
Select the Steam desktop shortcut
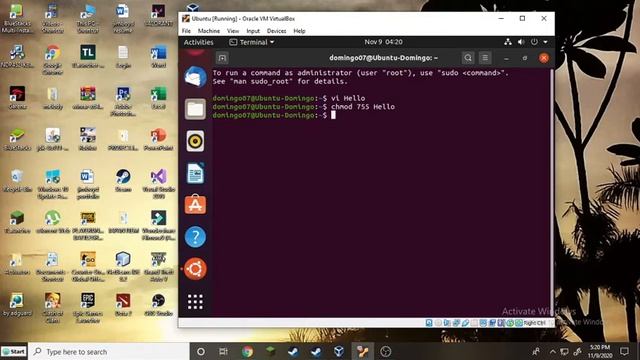[123, 180]
